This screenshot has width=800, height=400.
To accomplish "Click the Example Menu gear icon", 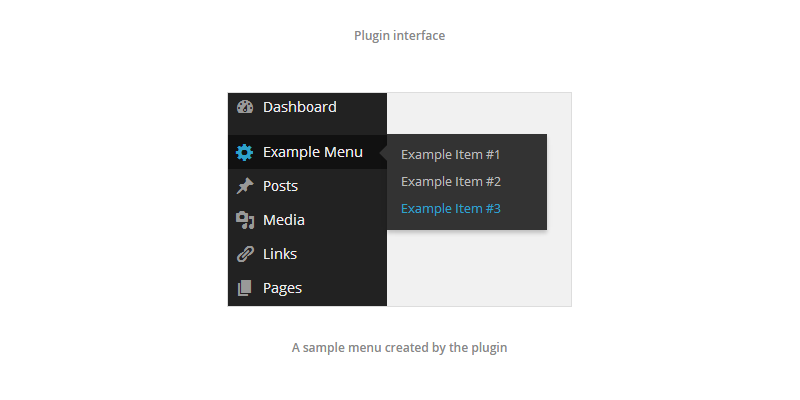I will click(245, 153).
